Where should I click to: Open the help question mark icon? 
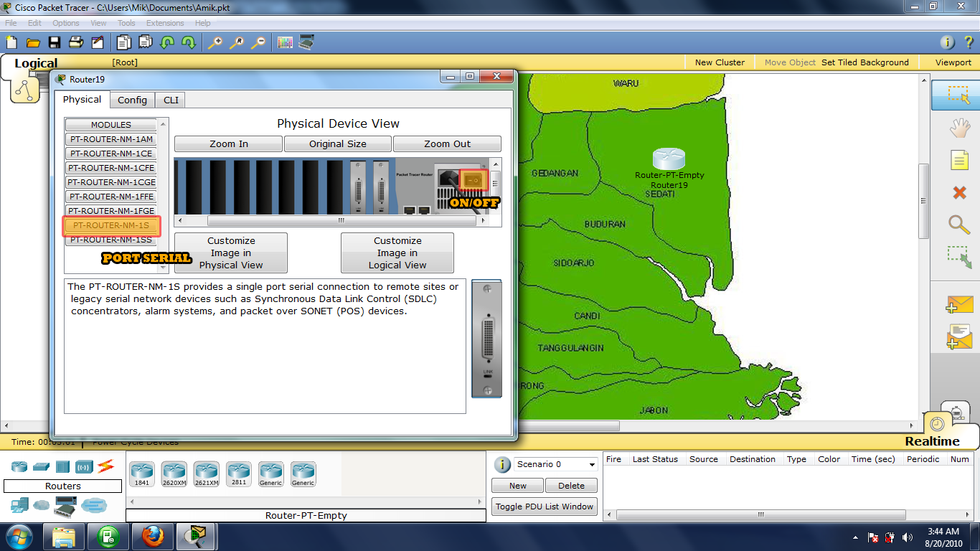pyautogui.click(x=969, y=42)
